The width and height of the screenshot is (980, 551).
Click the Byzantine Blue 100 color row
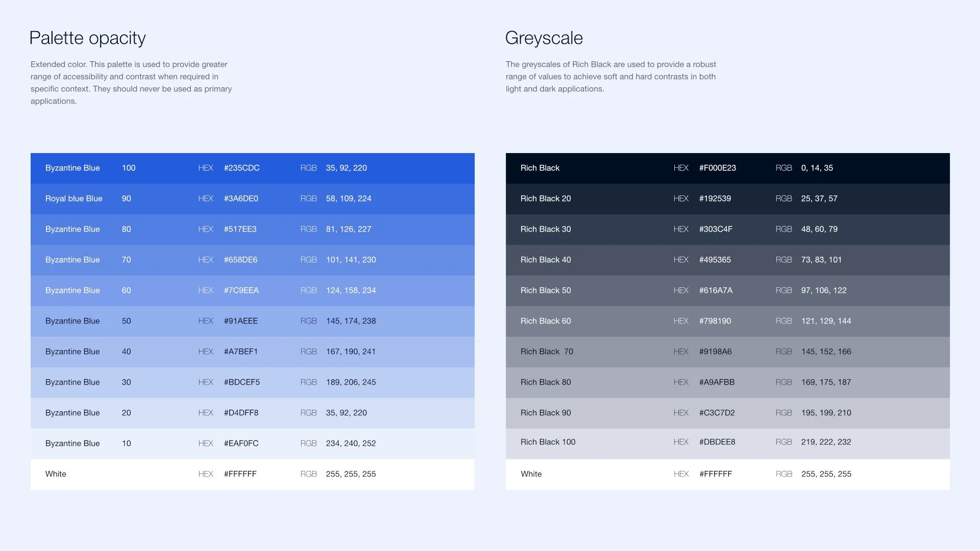[252, 168]
